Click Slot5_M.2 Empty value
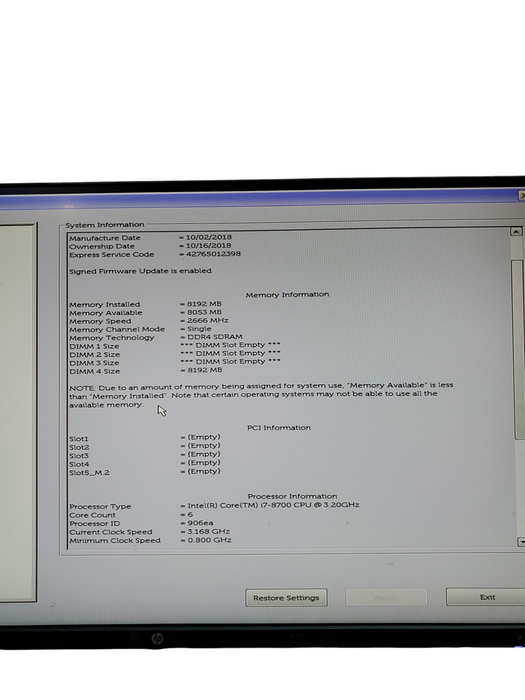 coord(204,471)
